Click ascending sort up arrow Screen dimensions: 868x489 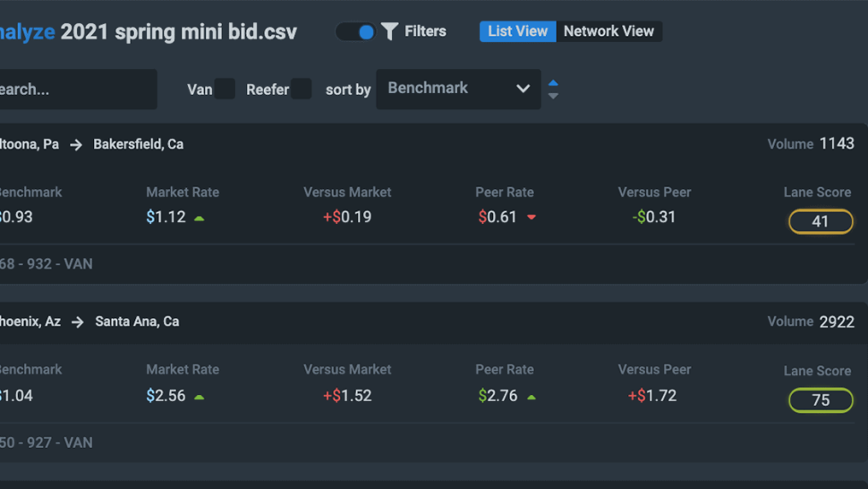(553, 83)
